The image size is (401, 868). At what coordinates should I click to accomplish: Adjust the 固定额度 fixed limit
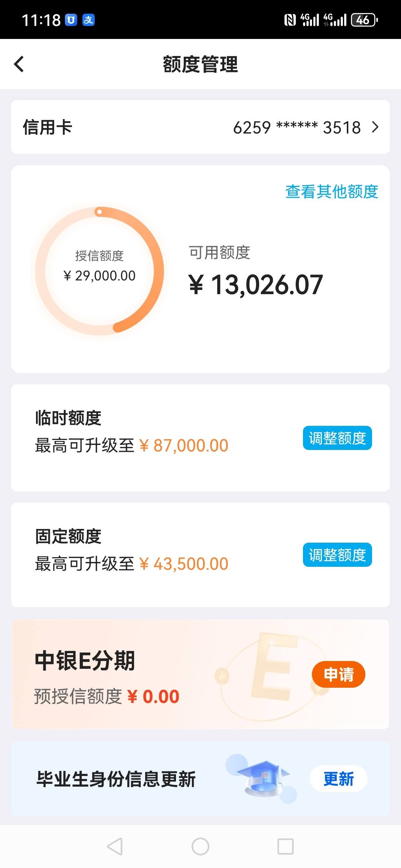[337, 555]
